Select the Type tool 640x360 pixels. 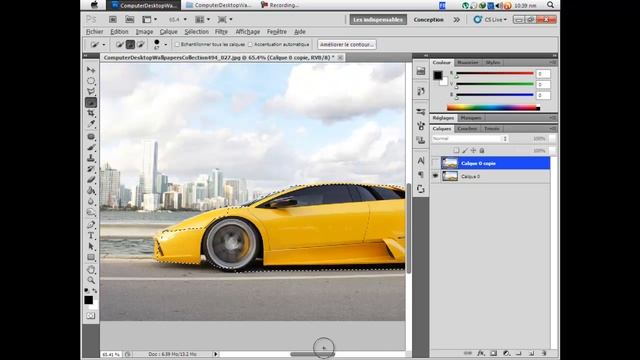[91, 236]
